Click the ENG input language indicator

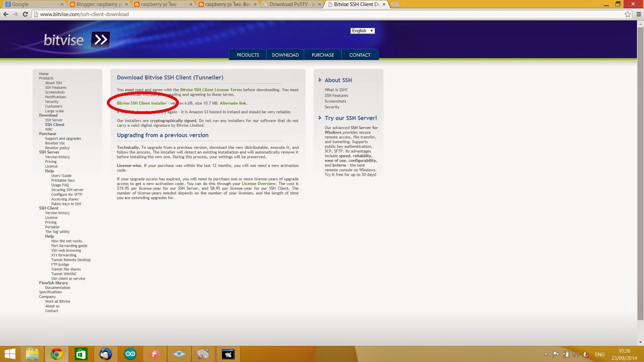[x=600, y=354]
